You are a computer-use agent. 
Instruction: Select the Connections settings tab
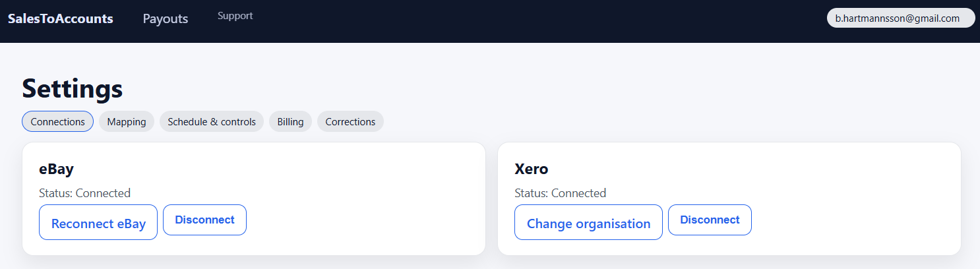pyautogui.click(x=58, y=121)
